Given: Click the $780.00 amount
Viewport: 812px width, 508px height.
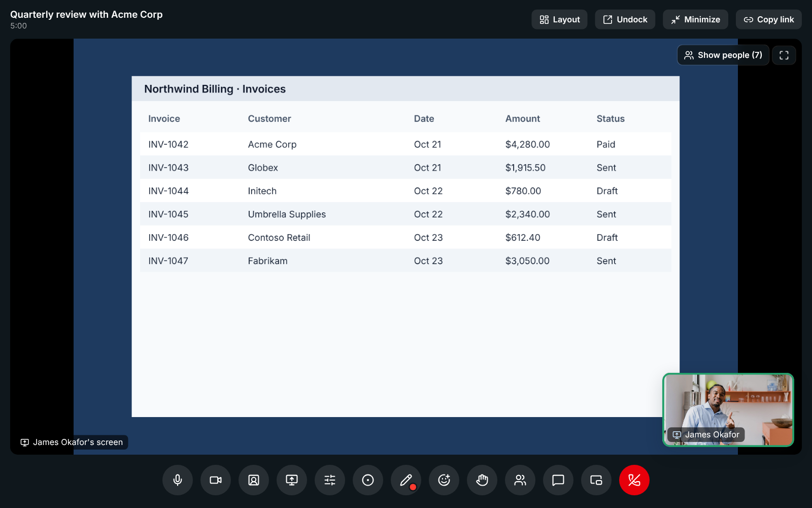Looking at the screenshot, I should coord(523,191).
